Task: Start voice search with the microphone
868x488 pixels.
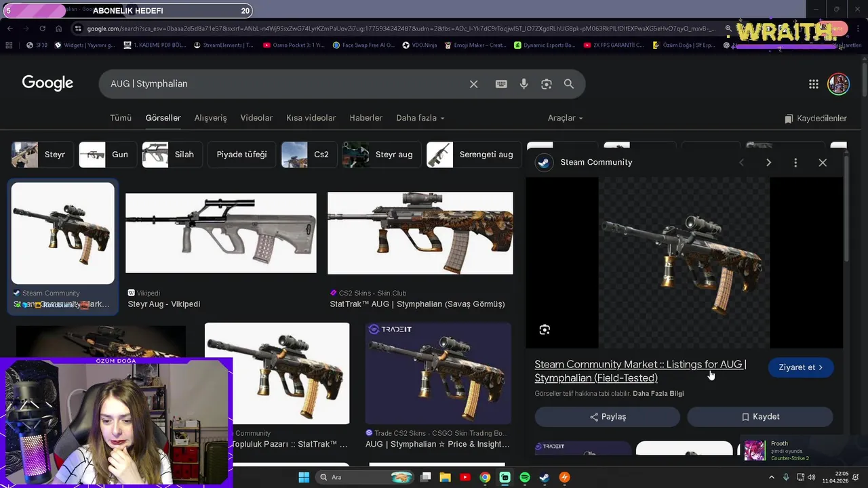Action: (x=524, y=84)
